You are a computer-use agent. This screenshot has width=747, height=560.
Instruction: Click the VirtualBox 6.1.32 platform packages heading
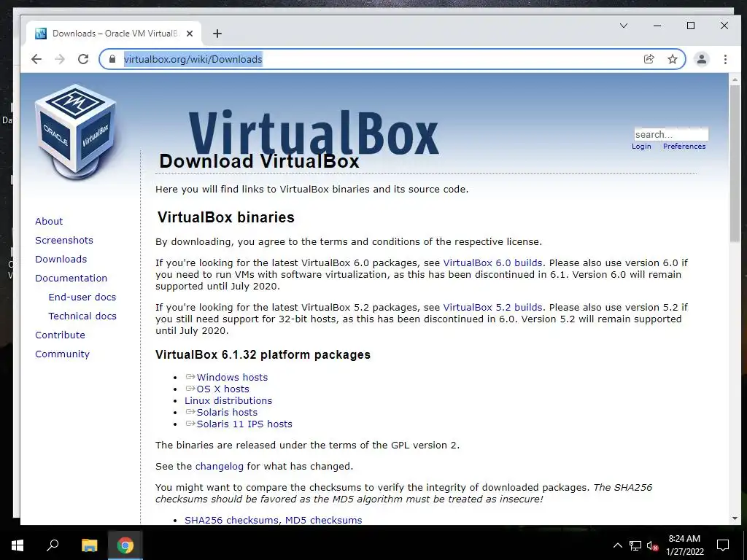point(263,355)
